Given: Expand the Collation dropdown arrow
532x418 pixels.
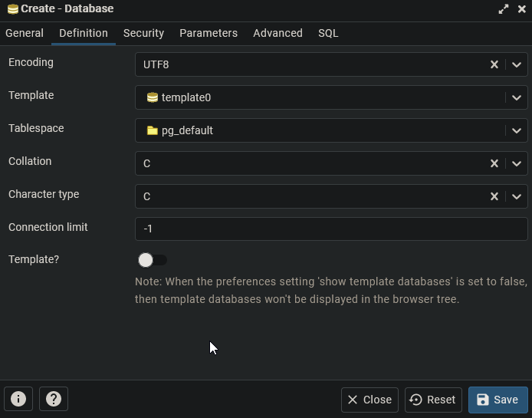Looking at the screenshot, I should pyautogui.click(x=517, y=163).
